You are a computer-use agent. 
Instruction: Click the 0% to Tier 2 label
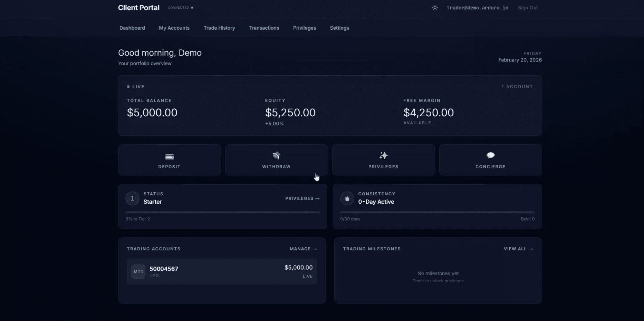point(138,219)
